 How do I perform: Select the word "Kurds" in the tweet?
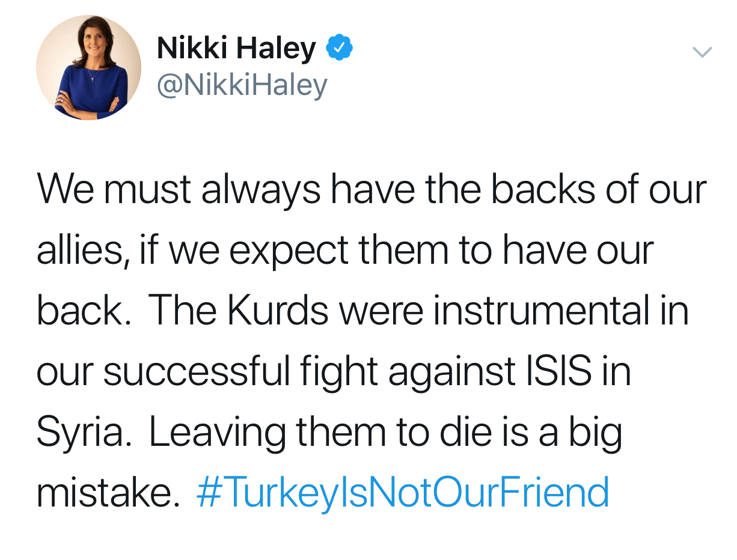tap(278, 311)
